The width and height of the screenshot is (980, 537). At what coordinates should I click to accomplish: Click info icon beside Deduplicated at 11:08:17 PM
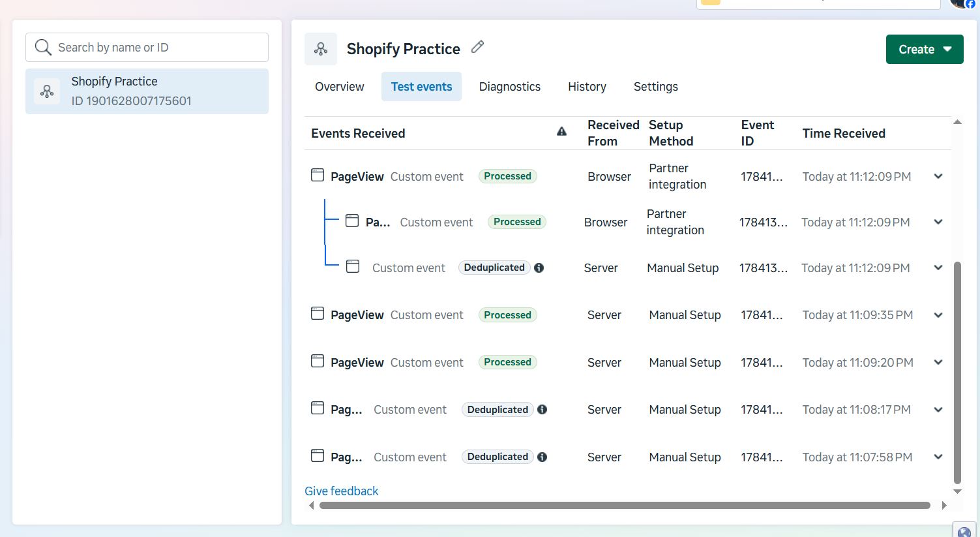542,410
